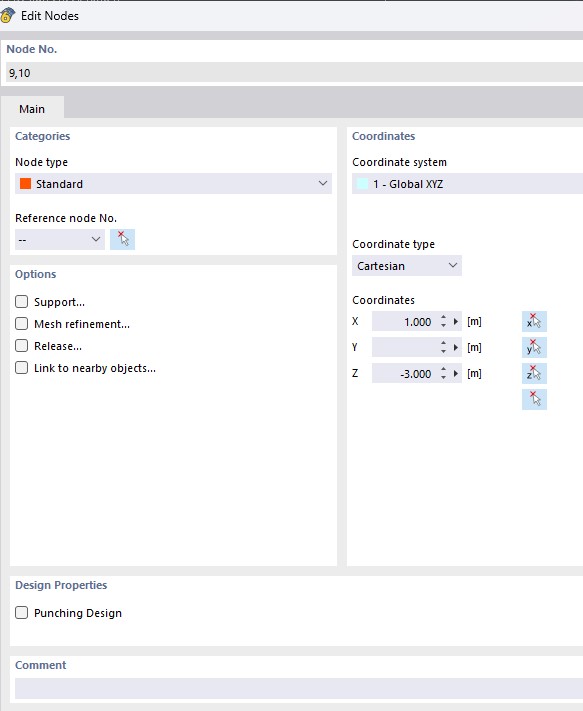Enable the Mesh refinement checkbox
583x711 pixels.
tap(21, 324)
